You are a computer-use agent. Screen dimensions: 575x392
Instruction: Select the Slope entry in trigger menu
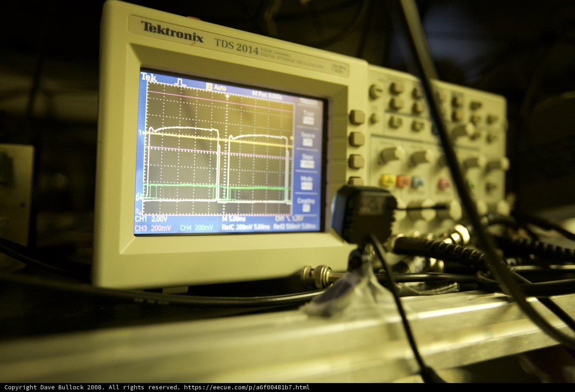coord(307,161)
